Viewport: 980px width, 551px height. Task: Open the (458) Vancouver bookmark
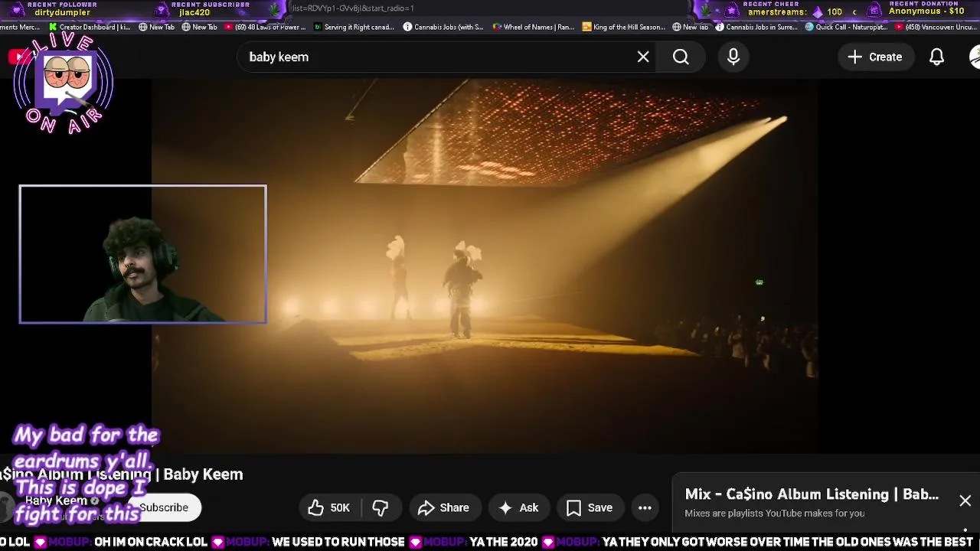coord(935,27)
